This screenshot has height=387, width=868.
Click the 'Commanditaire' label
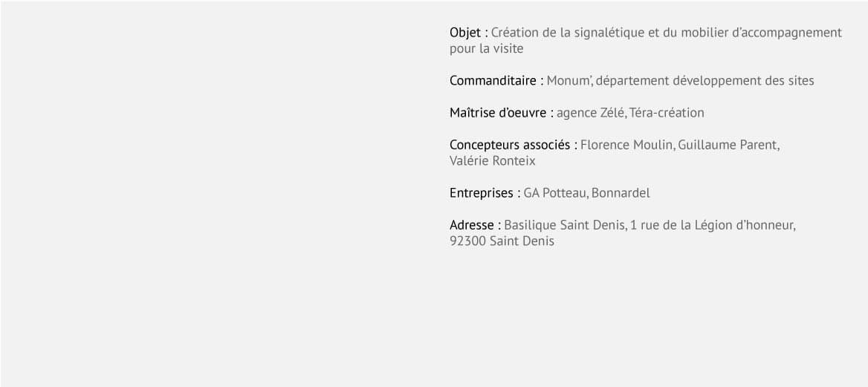pyautogui.click(x=493, y=81)
